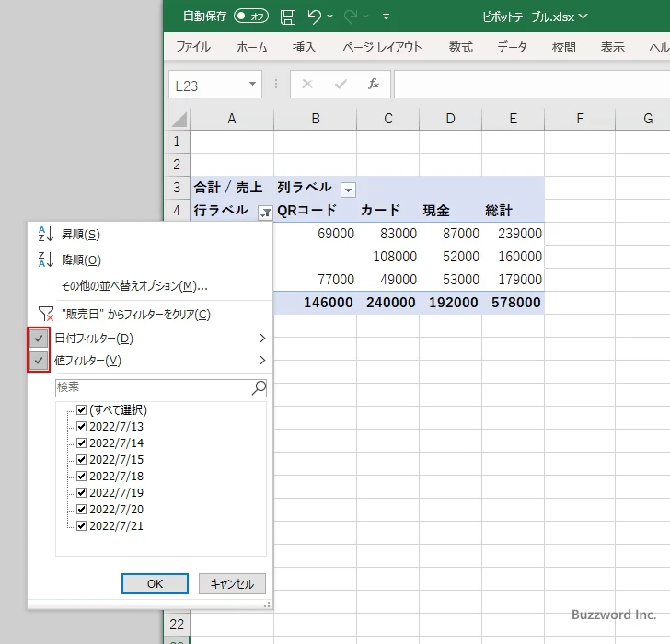The width and height of the screenshot is (670, 644).
Task: Uncheck the 2022/7/18 checkbox
Action: click(81, 476)
